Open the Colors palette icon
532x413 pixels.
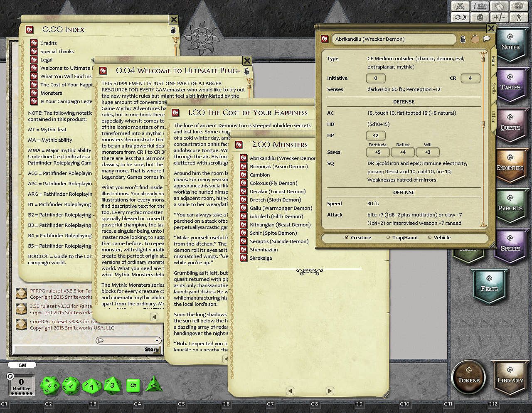[518, 6]
